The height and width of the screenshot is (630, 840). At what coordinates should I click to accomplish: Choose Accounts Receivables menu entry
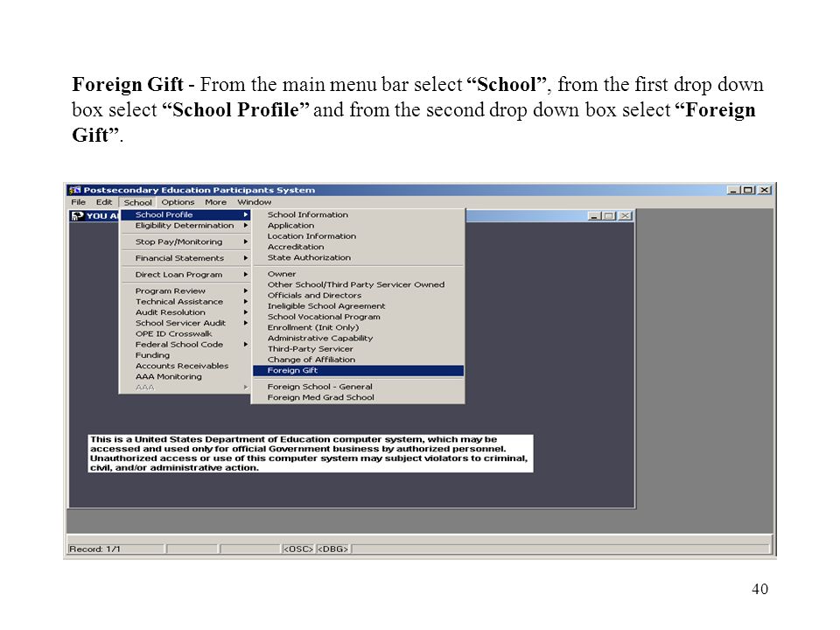(185, 366)
